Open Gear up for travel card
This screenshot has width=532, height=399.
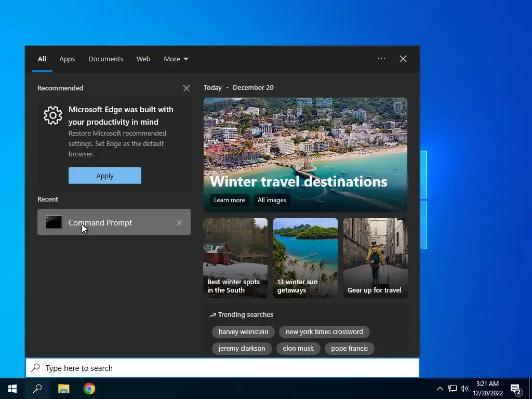pyautogui.click(x=375, y=258)
